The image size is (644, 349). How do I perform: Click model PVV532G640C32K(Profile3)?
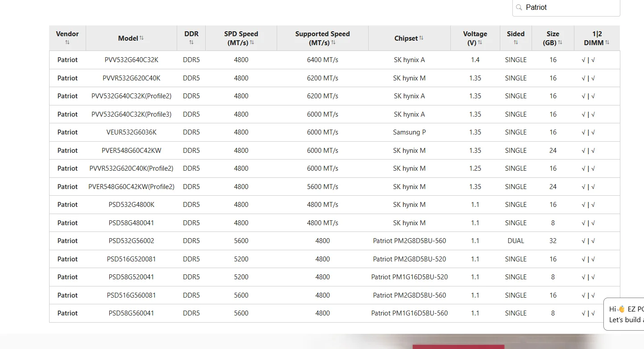pyautogui.click(x=132, y=114)
